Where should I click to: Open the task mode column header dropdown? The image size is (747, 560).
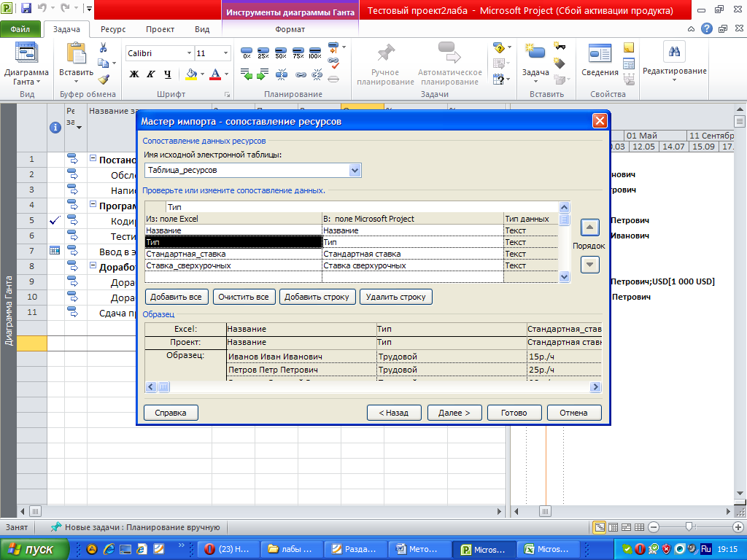[x=79, y=127]
